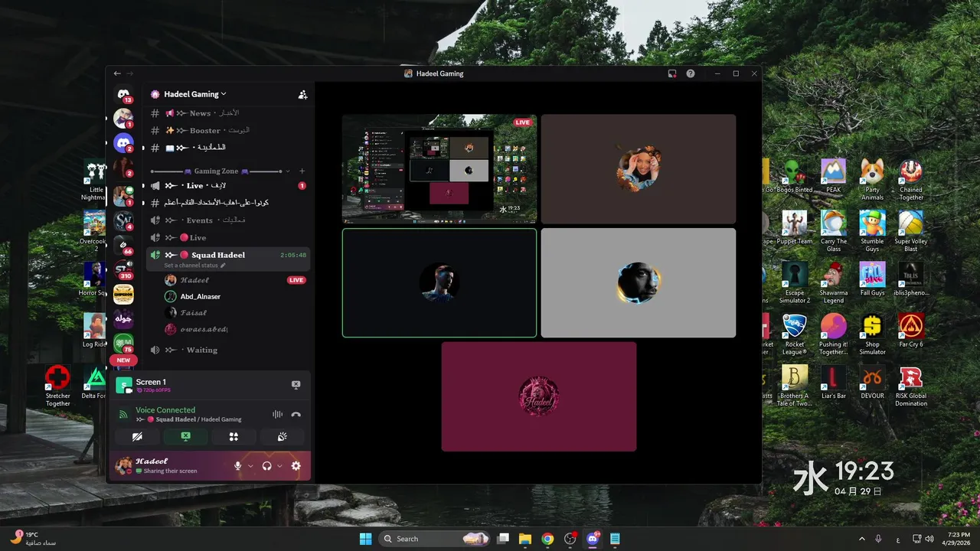Open the noise suppression waveform icon
The image size is (980, 551).
(x=277, y=415)
